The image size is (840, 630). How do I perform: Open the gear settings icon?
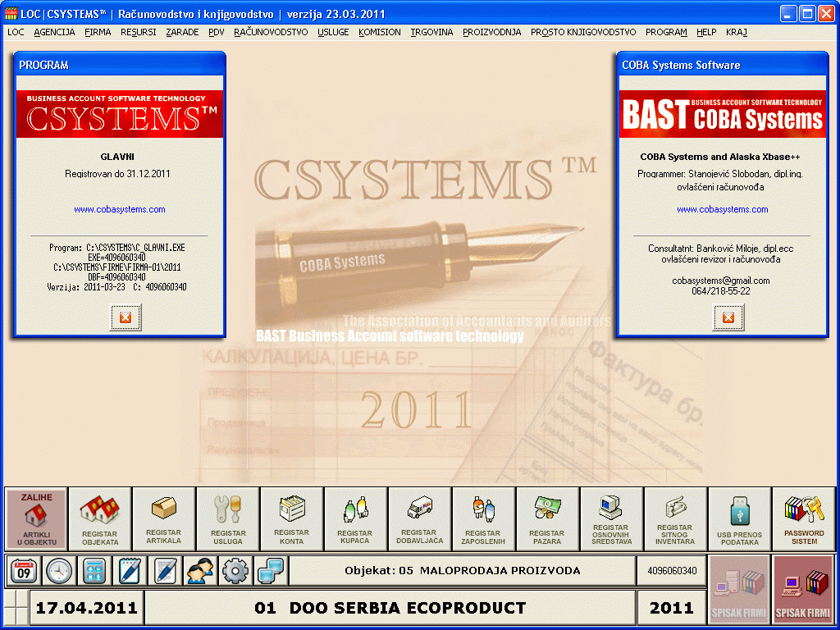pyautogui.click(x=235, y=571)
